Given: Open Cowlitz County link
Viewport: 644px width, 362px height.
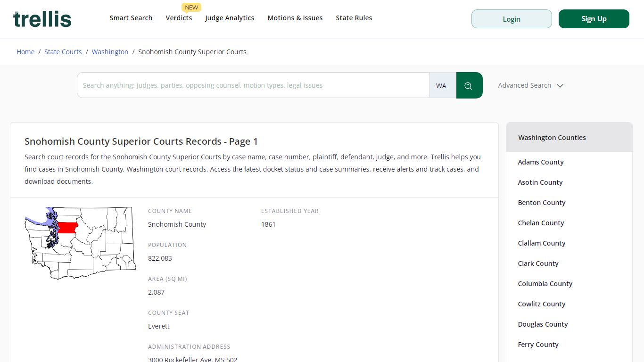Looking at the screenshot, I should [542, 304].
